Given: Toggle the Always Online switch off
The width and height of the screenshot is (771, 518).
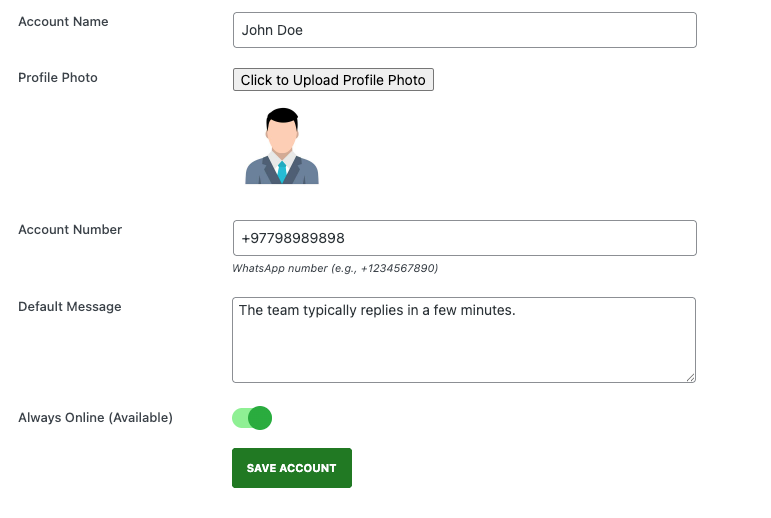Looking at the screenshot, I should [x=252, y=418].
